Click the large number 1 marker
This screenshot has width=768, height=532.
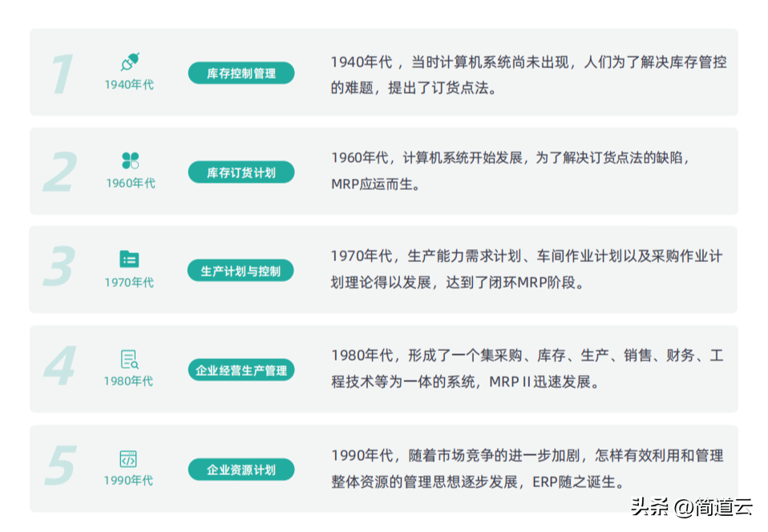coord(61,74)
